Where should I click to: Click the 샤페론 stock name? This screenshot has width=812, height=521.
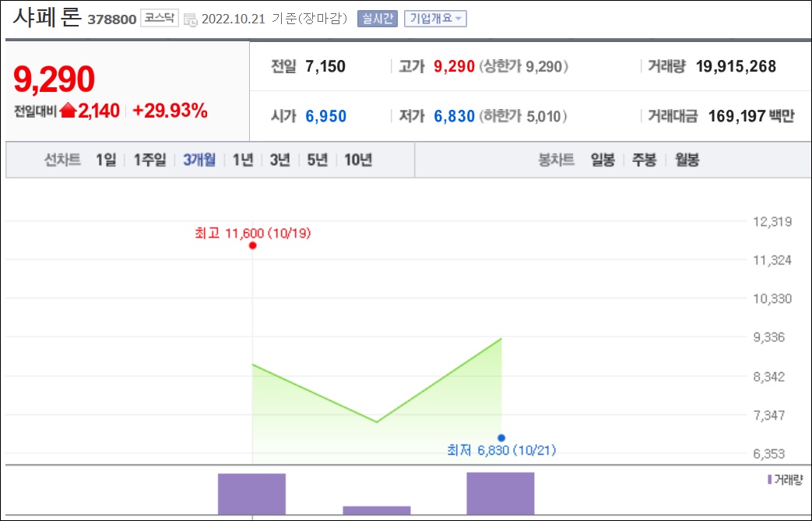[47, 18]
